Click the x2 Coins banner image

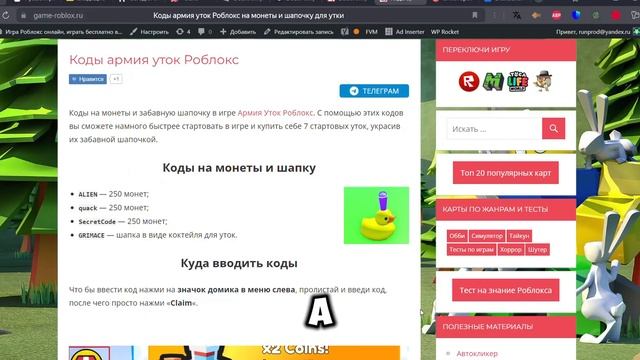point(274,353)
